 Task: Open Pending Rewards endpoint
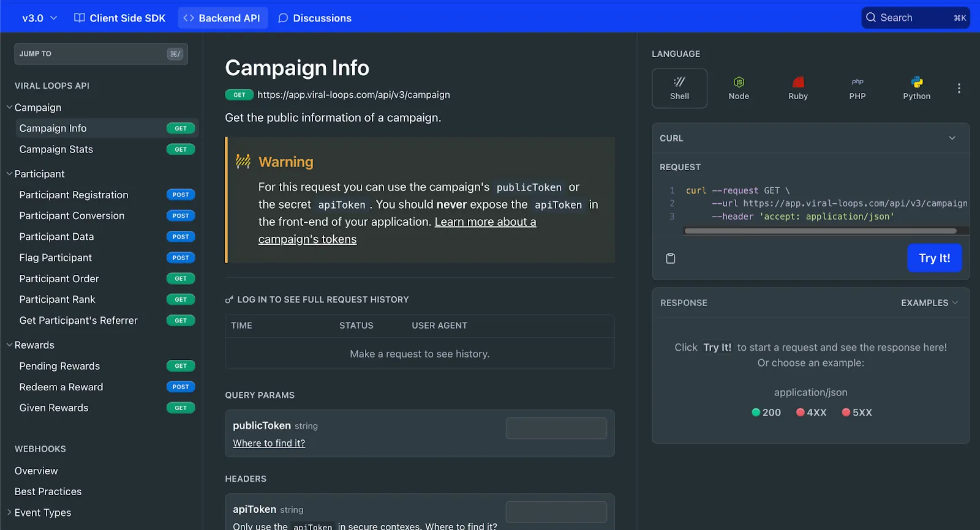click(x=107, y=366)
